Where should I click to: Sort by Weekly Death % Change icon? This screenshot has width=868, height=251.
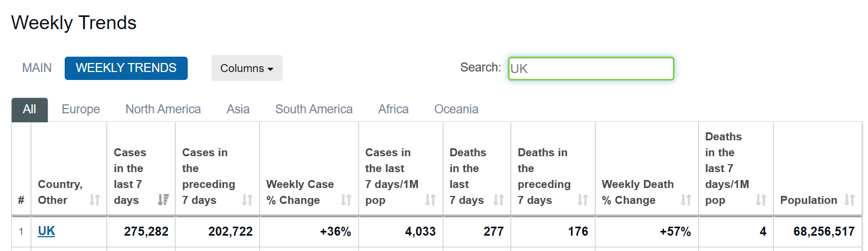[x=686, y=200]
